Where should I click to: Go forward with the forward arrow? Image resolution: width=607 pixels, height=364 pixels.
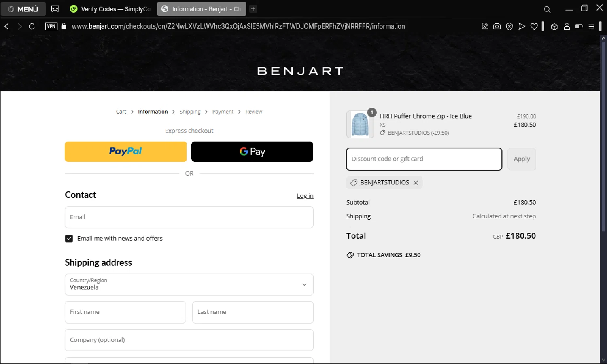coord(19,26)
